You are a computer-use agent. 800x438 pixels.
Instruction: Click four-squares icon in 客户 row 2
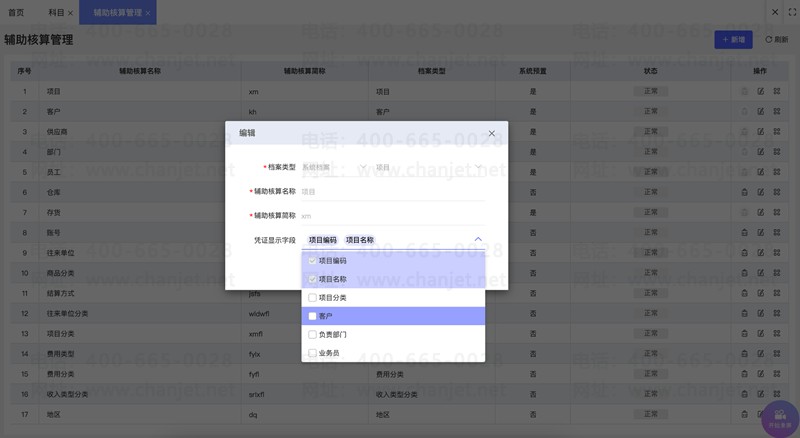point(777,111)
